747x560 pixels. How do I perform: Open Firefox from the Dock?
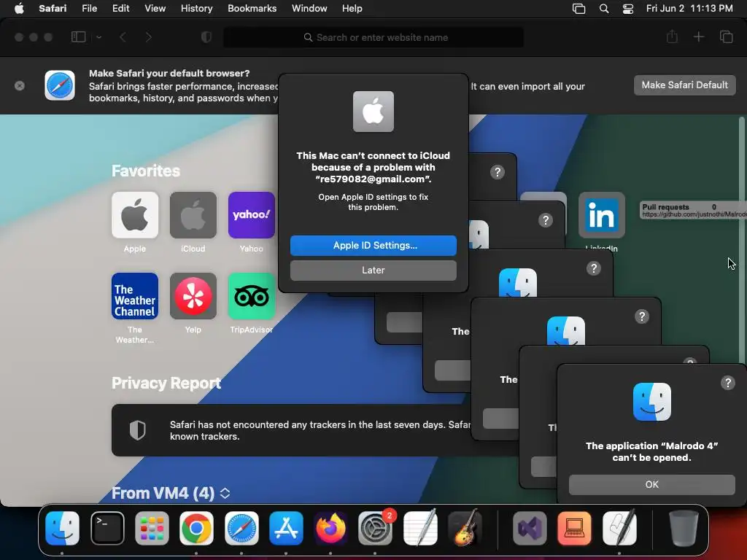coord(330,528)
